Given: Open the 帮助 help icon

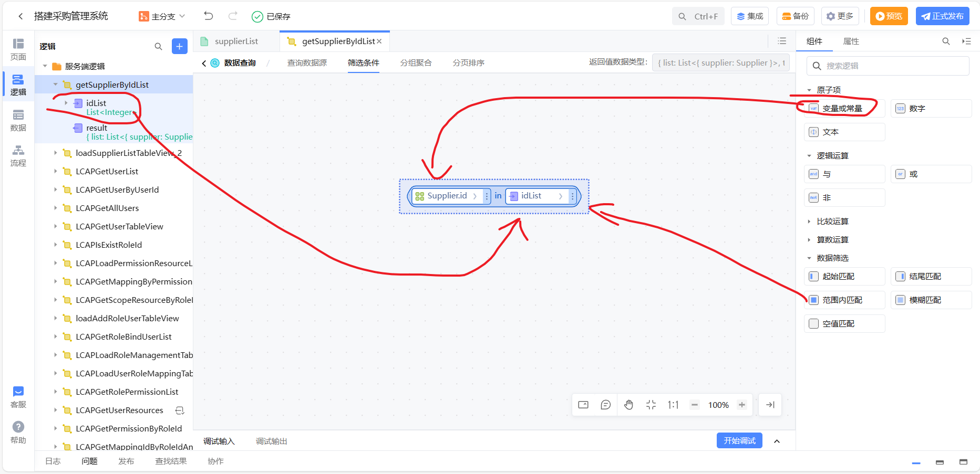Looking at the screenshot, I should pos(18,433).
